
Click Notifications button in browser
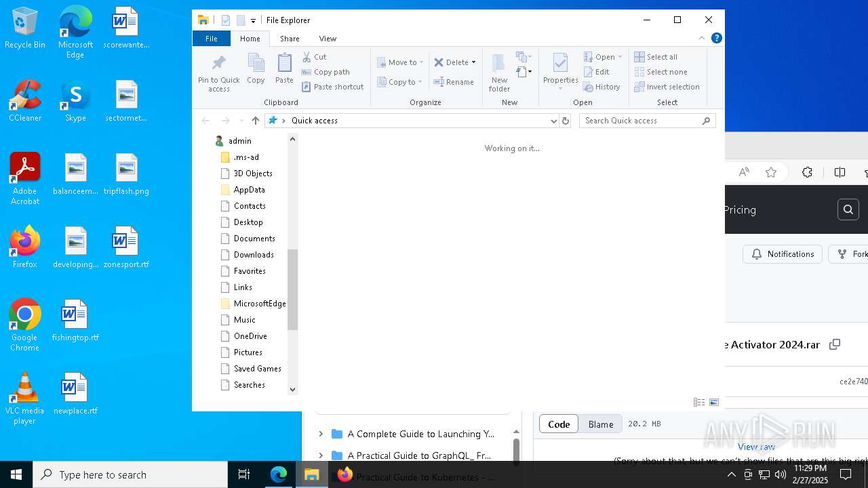[x=783, y=254]
